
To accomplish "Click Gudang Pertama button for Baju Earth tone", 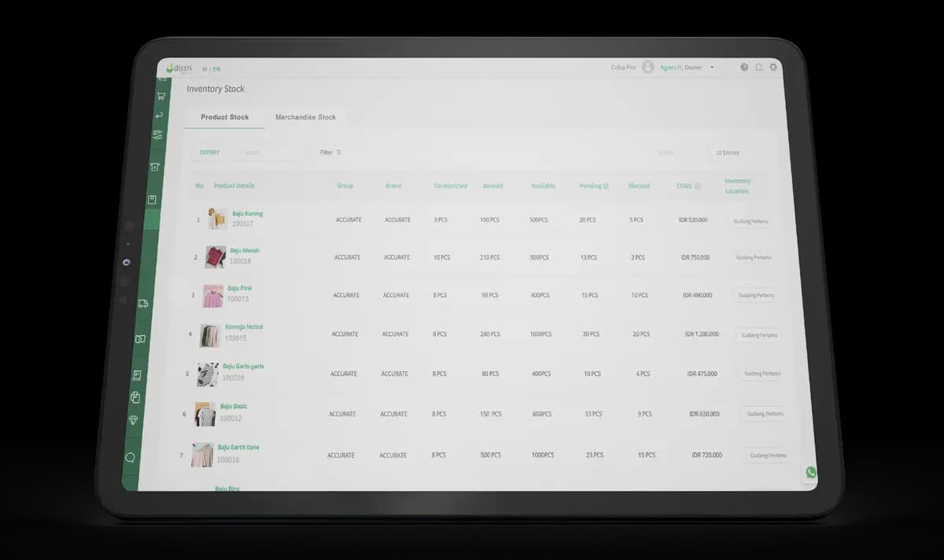I will (769, 455).
